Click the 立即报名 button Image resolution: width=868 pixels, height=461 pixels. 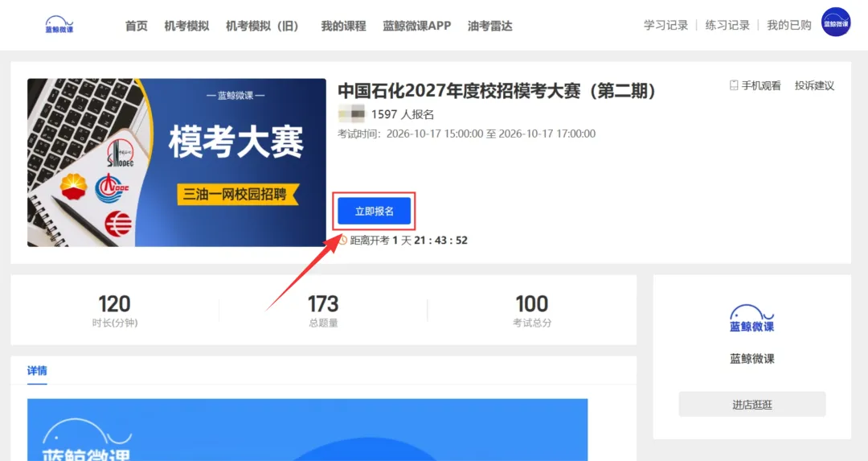[375, 211]
